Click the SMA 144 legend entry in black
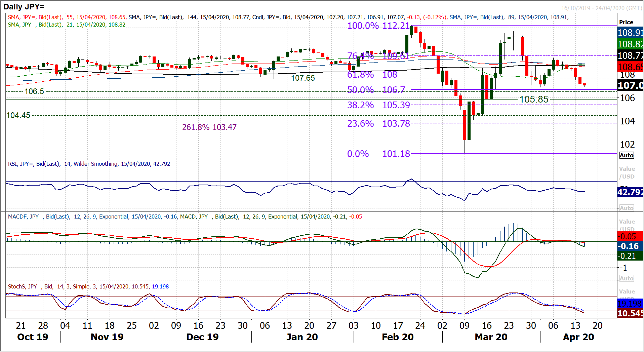Image resolution: width=644 pixels, height=352 pixels. coord(189,17)
